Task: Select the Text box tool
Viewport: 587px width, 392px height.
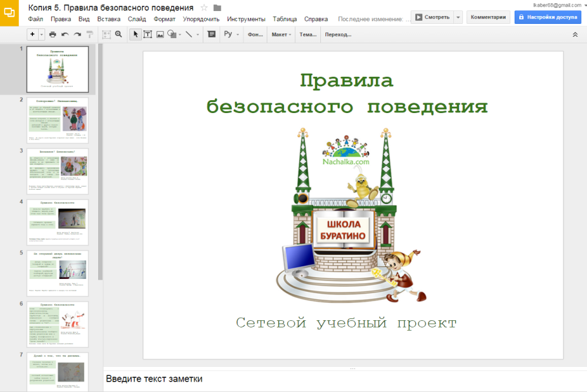Action: click(148, 34)
